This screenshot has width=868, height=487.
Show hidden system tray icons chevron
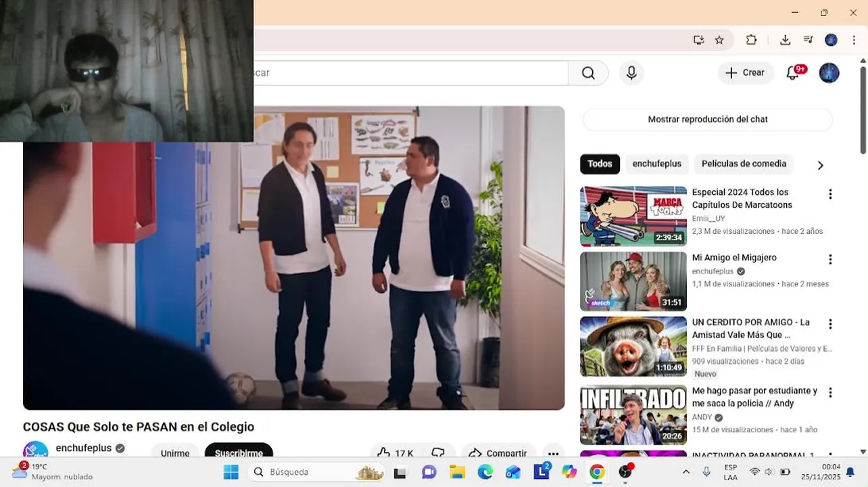(x=686, y=472)
